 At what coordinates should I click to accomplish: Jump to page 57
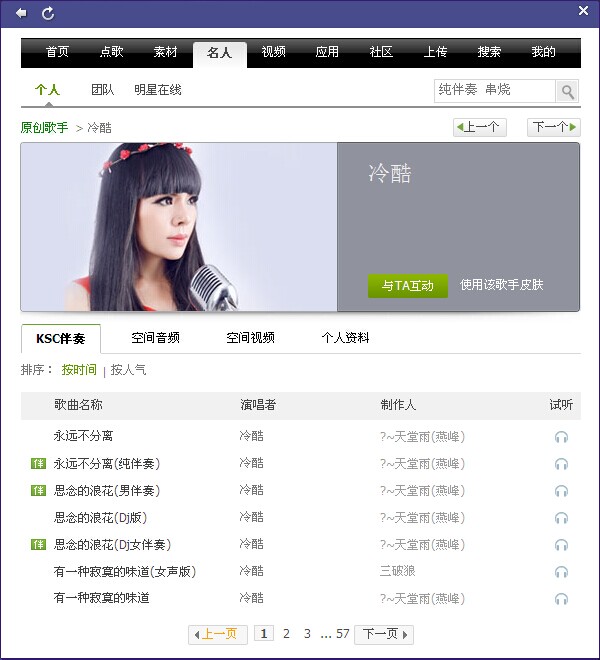342,634
